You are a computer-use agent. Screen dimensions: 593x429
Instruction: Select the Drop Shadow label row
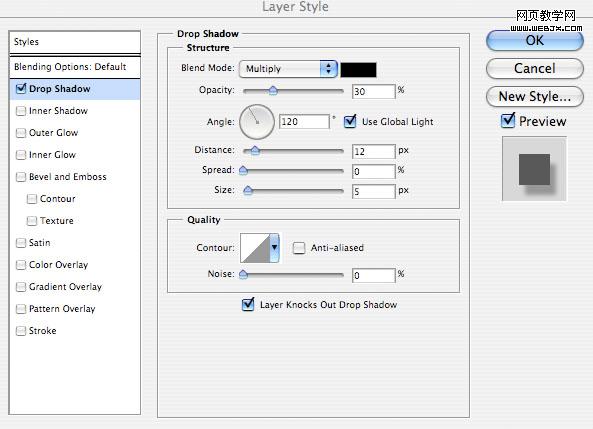(75, 89)
